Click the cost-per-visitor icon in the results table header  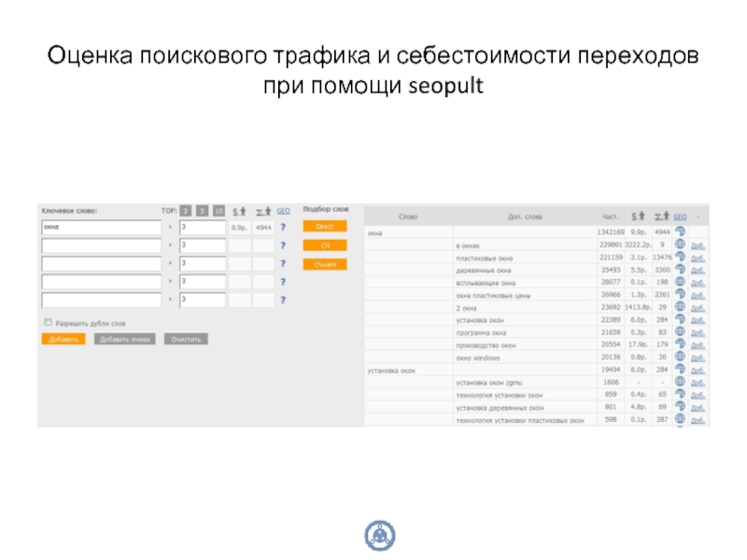(638, 217)
